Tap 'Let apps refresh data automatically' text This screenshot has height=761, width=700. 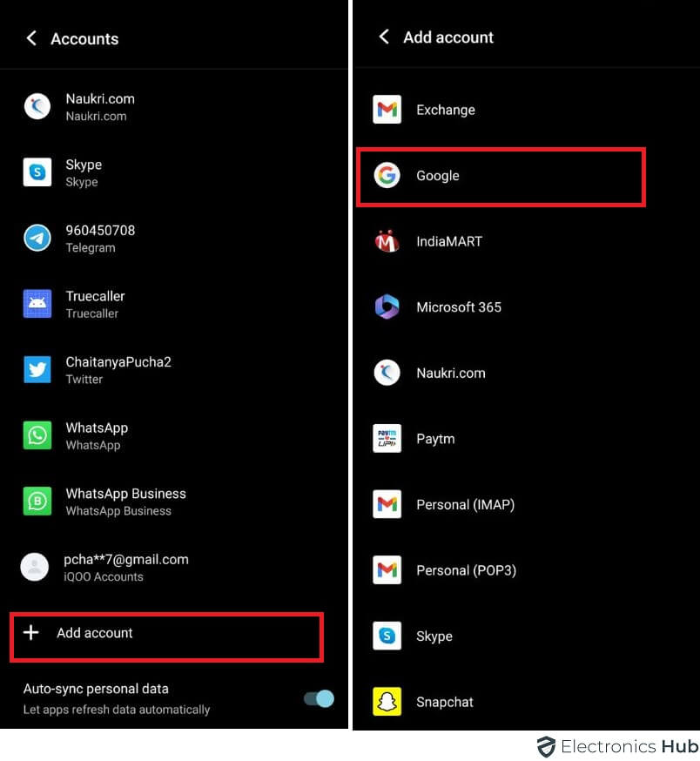(117, 710)
